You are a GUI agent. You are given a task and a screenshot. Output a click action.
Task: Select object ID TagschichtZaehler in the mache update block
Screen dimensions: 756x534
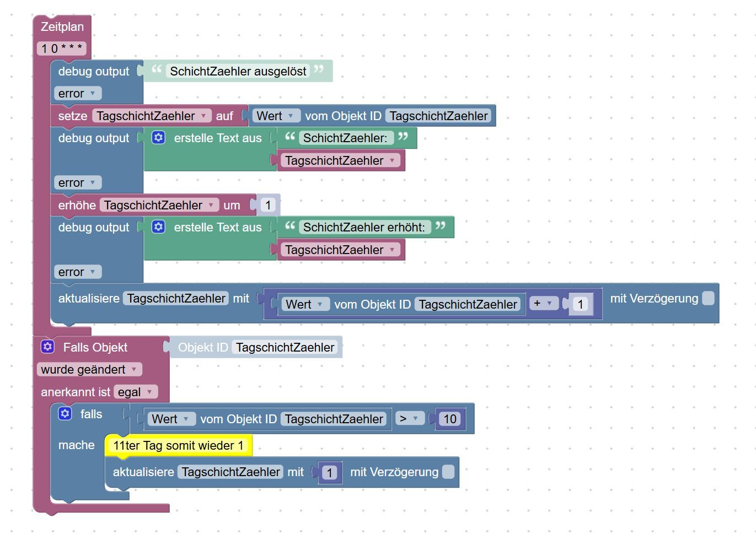[x=230, y=472]
